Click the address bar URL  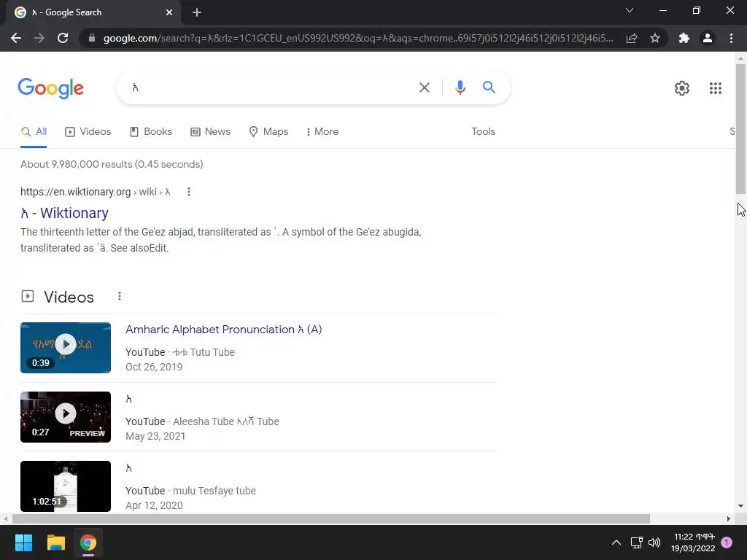click(357, 38)
